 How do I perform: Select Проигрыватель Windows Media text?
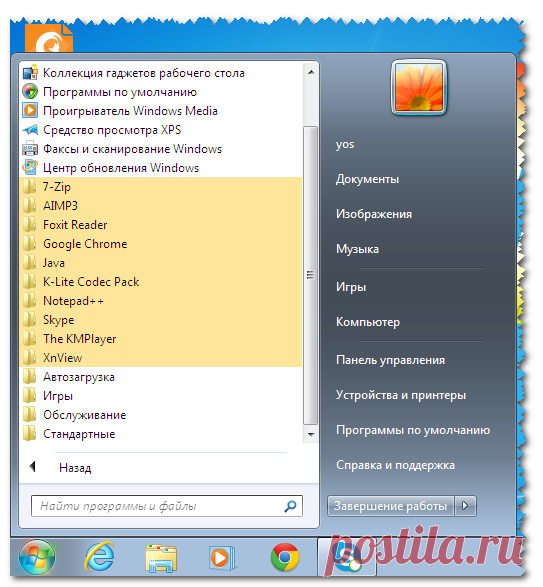tap(130, 111)
